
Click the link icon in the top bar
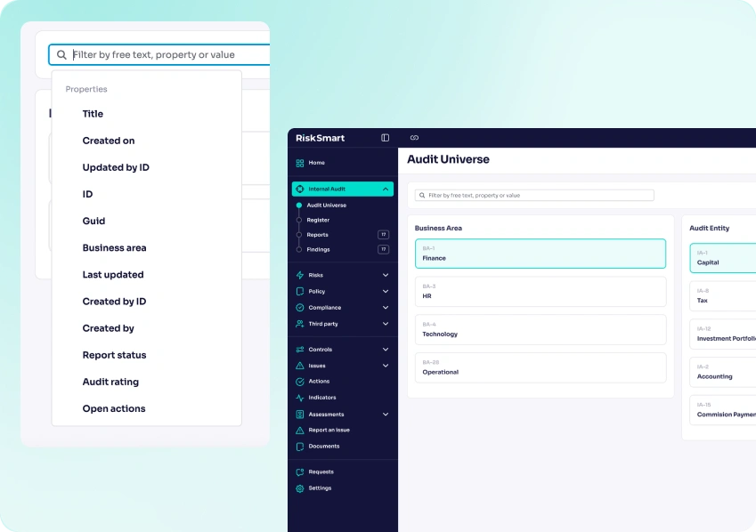414,138
